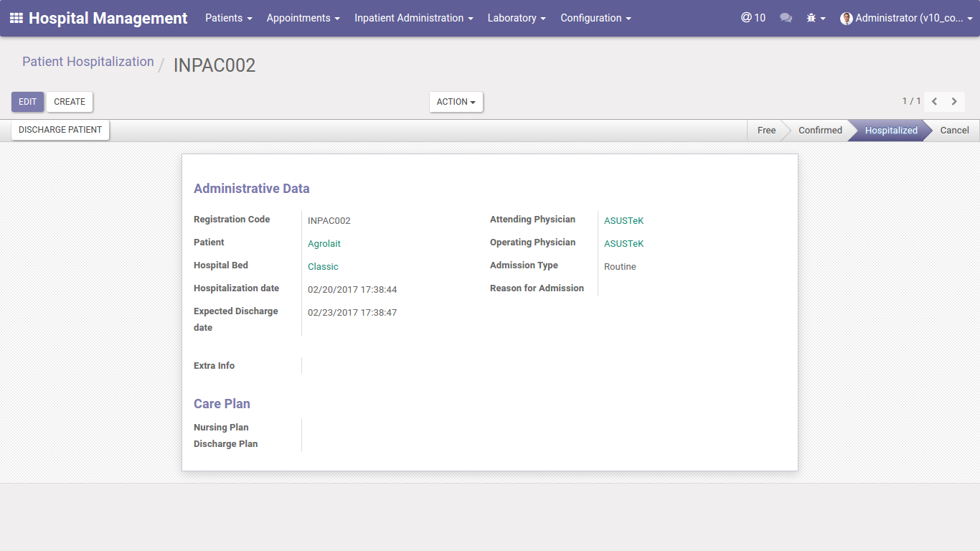
Task: Open the conversations chat icon
Action: pyautogui.click(x=786, y=18)
